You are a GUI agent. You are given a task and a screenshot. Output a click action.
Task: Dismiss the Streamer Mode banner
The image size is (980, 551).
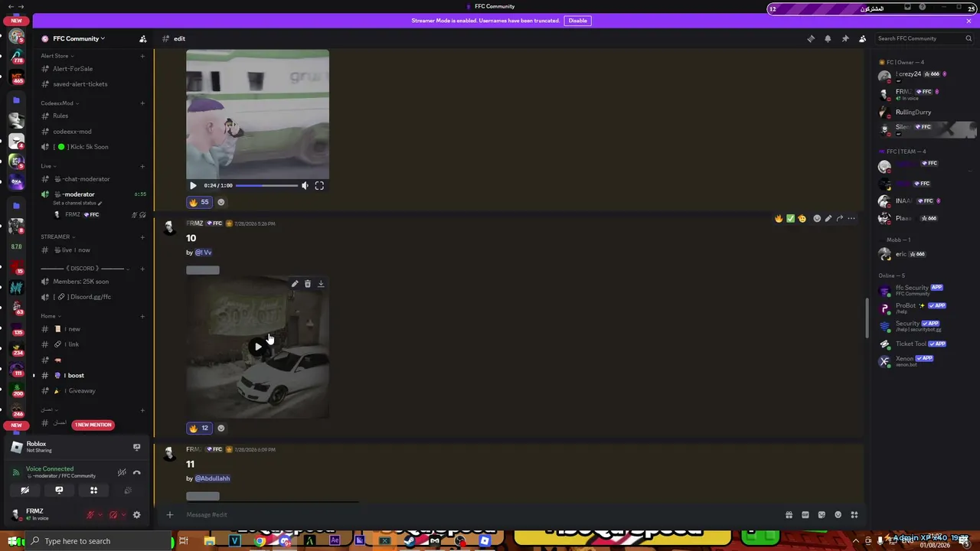969,21
